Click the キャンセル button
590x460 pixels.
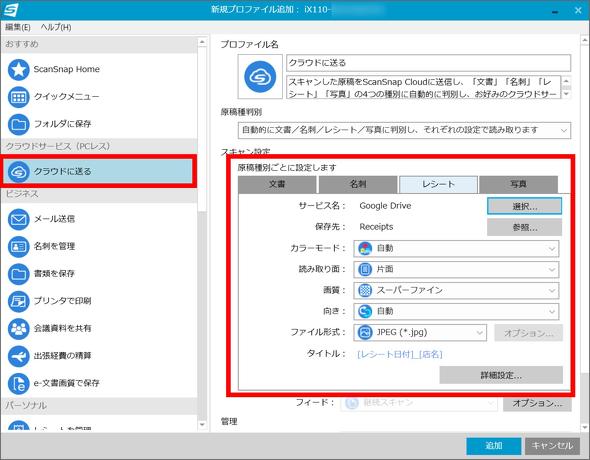point(552,446)
